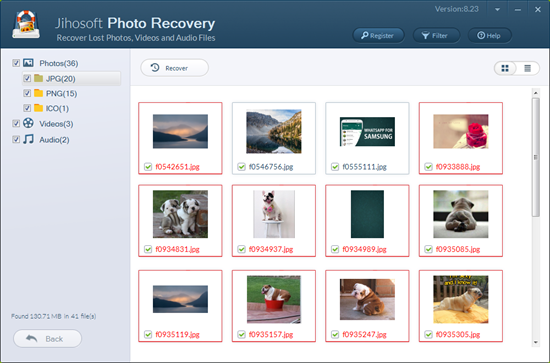This screenshot has width=550, height=363.
Task: Select the JPG folder icon
Action: [x=39, y=78]
